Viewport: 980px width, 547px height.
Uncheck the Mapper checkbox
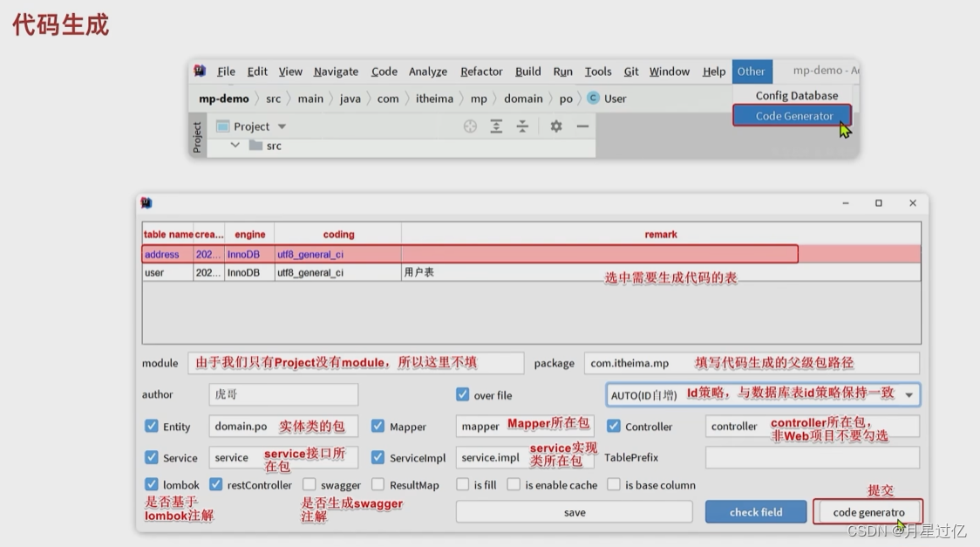coord(378,426)
